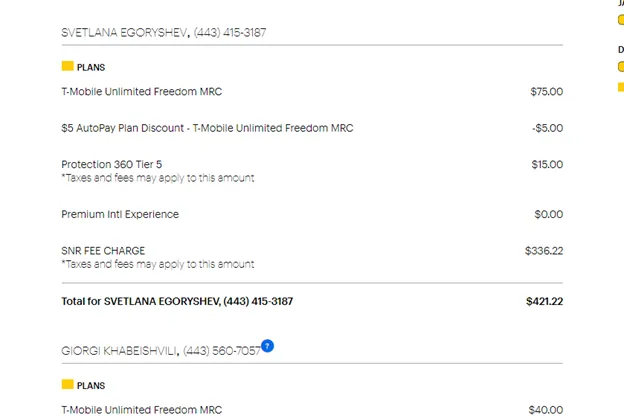624x418 pixels.
Task: Click taxes note under SNR FEE CHARGE
Action: tap(158, 264)
